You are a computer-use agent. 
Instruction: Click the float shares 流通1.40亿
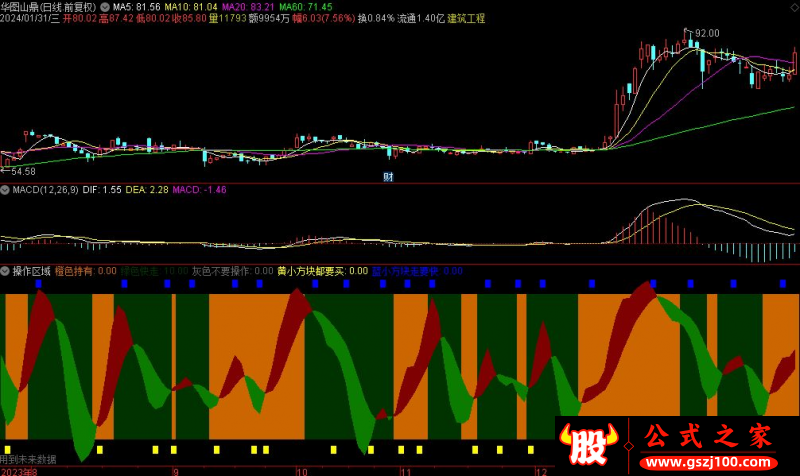(421, 18)
